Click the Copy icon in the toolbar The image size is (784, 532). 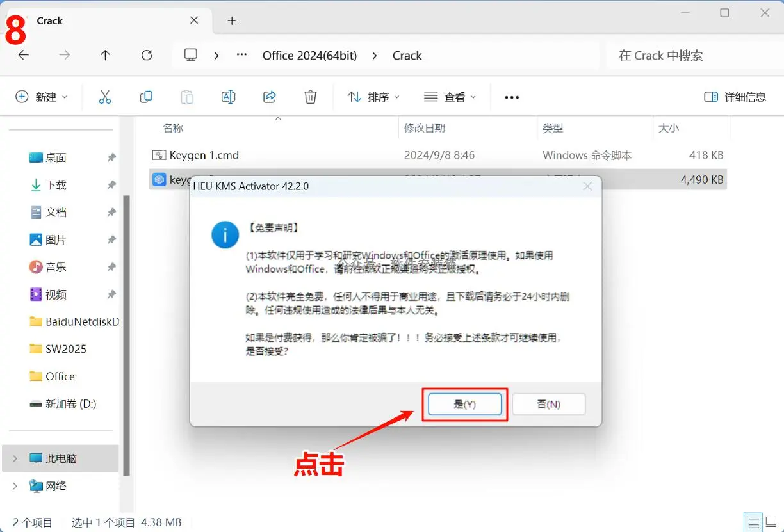[x=145, y=97]
